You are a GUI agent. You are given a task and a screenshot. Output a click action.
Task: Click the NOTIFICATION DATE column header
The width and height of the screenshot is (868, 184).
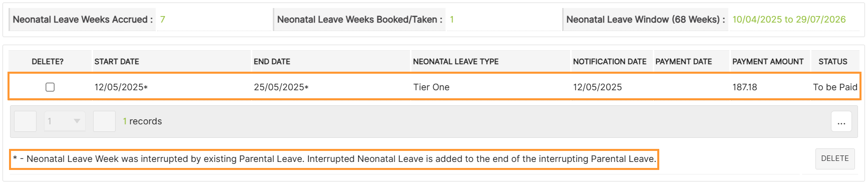tap(610, 62)
